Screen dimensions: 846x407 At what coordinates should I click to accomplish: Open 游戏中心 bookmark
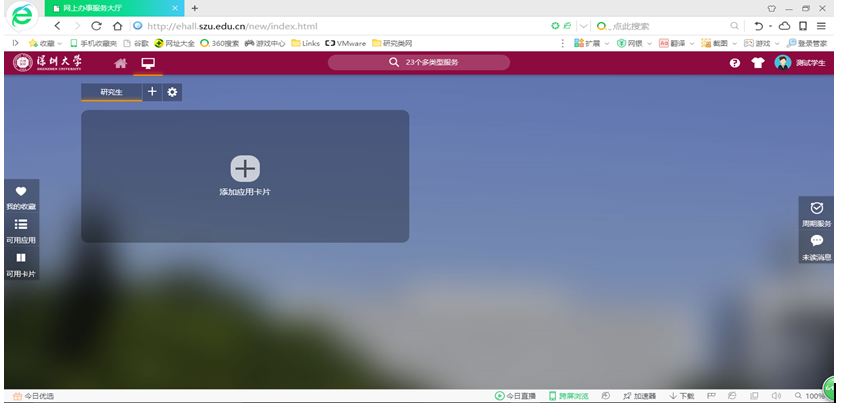point(265,43)
